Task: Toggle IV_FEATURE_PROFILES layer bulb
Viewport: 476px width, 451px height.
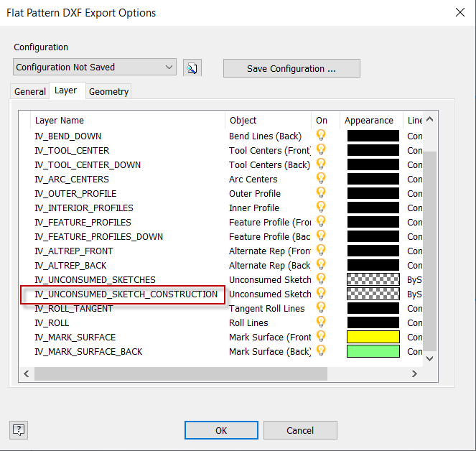Action: tap(321, 221)
